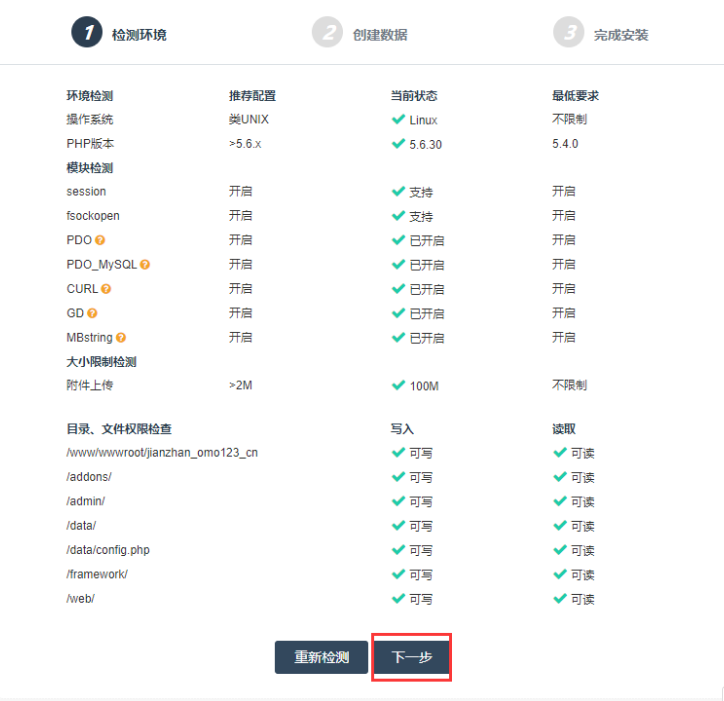Click 不限制 in the 操作系统 row
This screenshot has height=701, width=724.
(570, 120)
